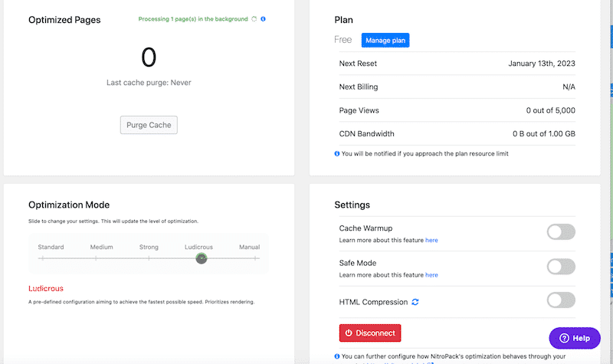Select the Manual optimization mode
613x364 pixels.
tap(250, 247)
